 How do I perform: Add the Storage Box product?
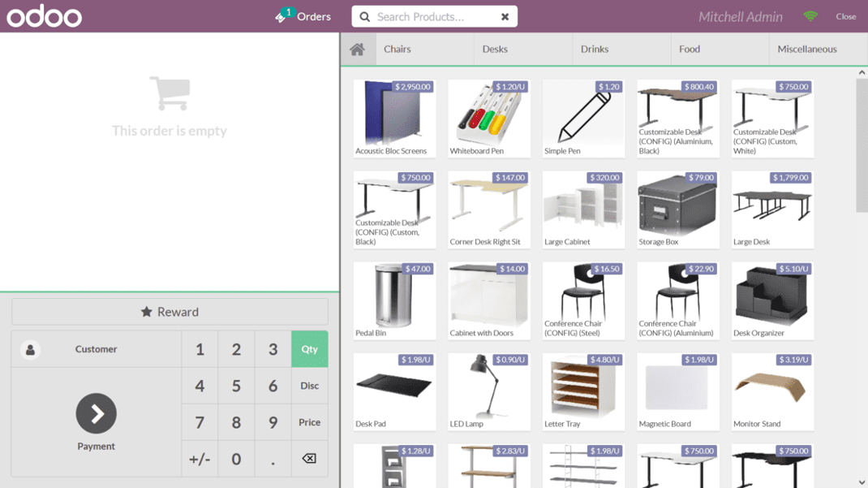[677, 209]
